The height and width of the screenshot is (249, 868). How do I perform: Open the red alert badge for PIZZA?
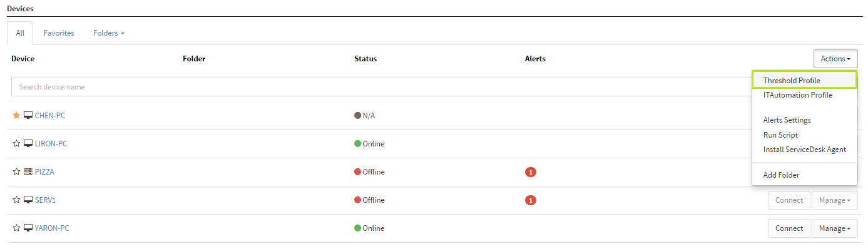[531, 172]
